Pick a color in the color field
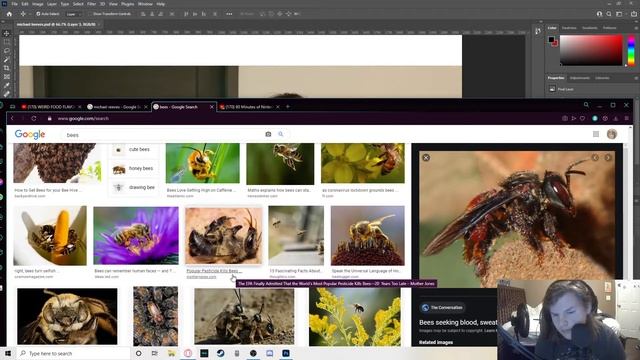This screenshot has height=360, width=640. tap(591, 50)
